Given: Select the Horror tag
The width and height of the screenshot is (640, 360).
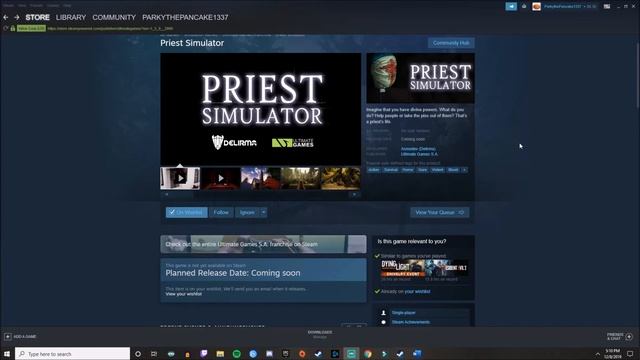Looking at the screenshot, I should point(407,170).
